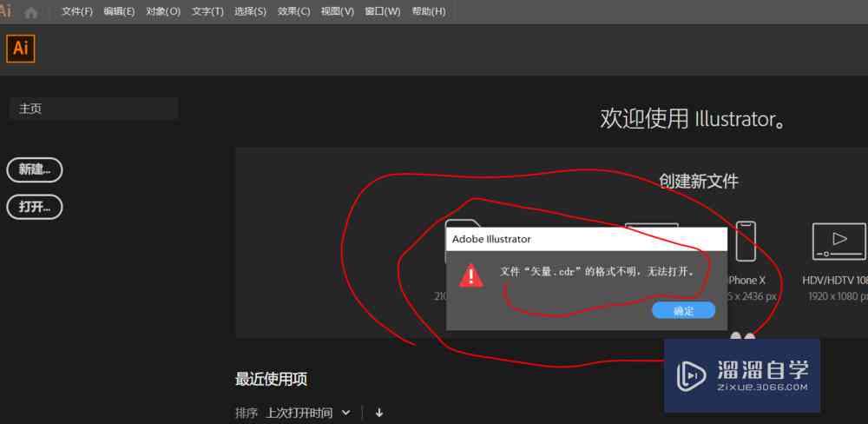Screen dimensions: 868x424
Task: Open the 选择(S) menu
Action: (250, 11)
